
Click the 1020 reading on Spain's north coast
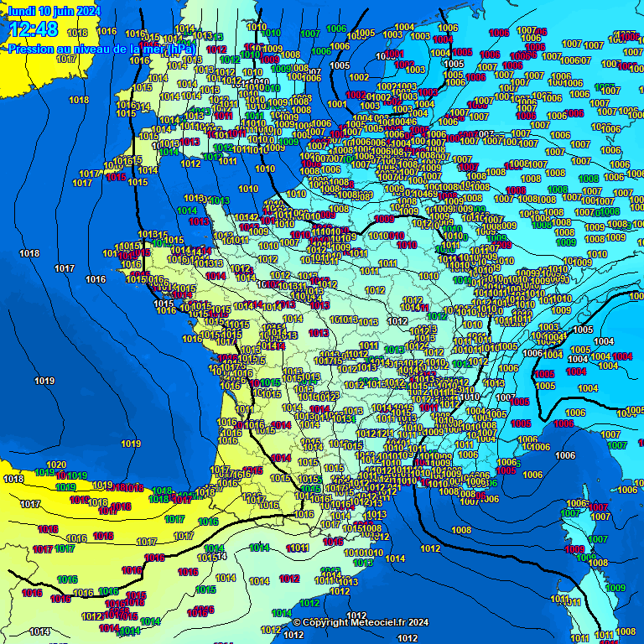point(56,465)
